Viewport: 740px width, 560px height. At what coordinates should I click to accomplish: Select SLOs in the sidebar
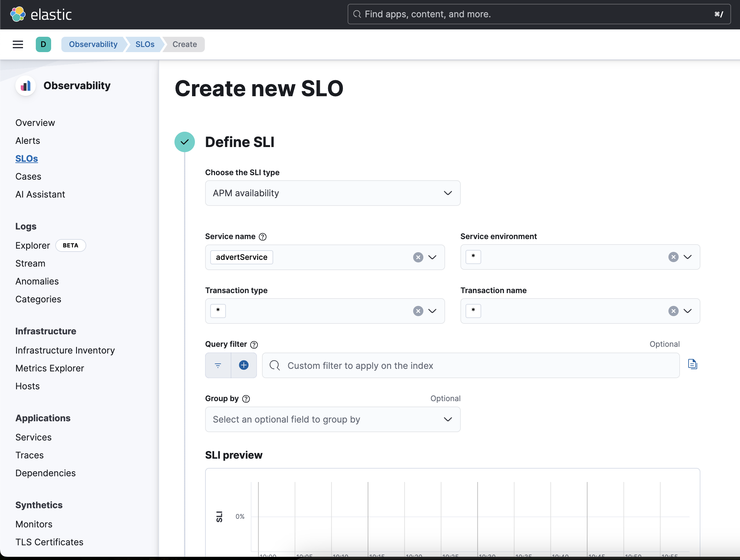tap(27, 159)
